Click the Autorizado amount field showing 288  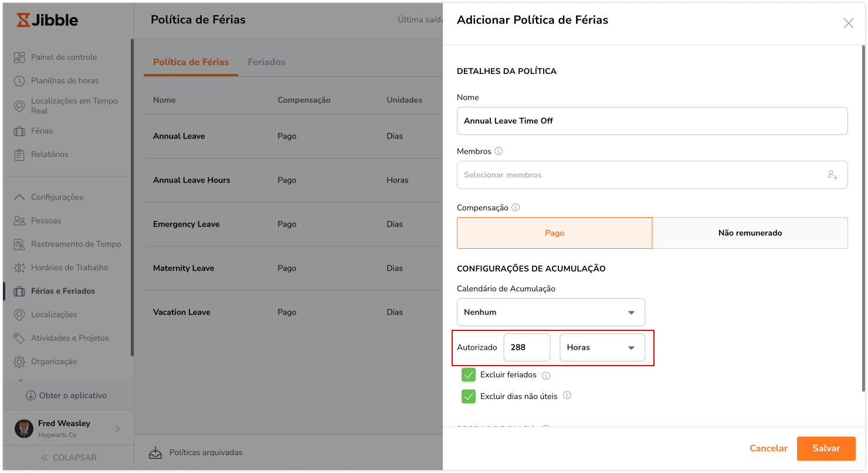tap(527, 347)
